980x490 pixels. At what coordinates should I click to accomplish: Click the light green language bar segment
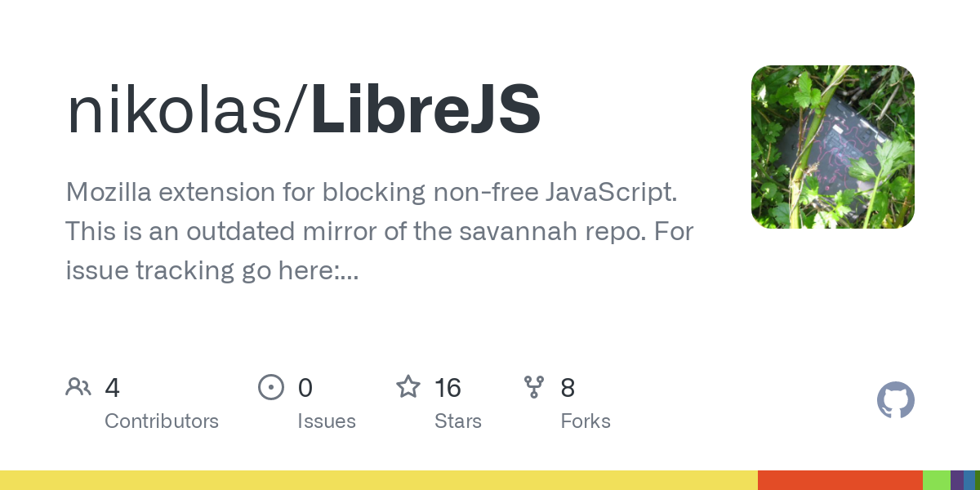937,480
